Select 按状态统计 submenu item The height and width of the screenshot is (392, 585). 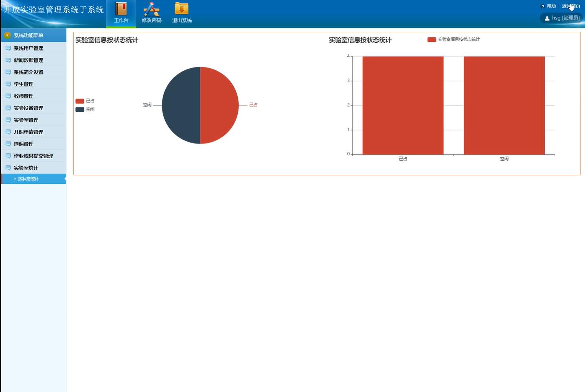point(28,179)
